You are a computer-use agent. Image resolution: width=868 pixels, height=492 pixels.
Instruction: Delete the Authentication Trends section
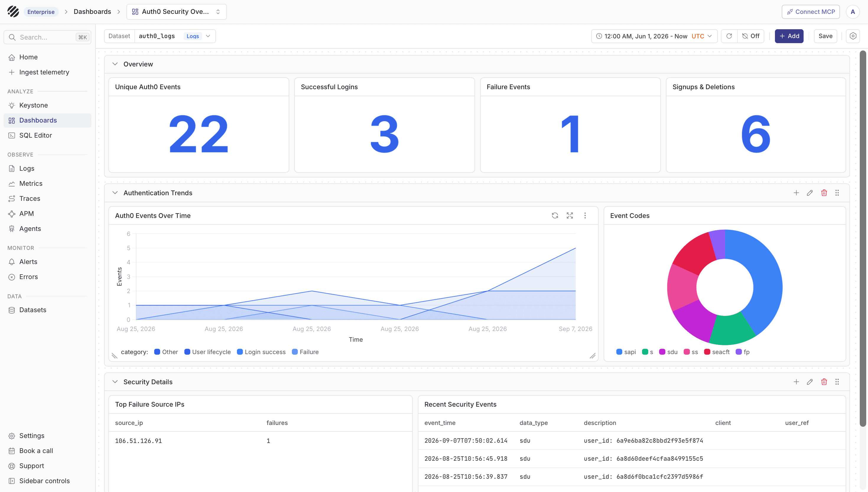[824, 193]
